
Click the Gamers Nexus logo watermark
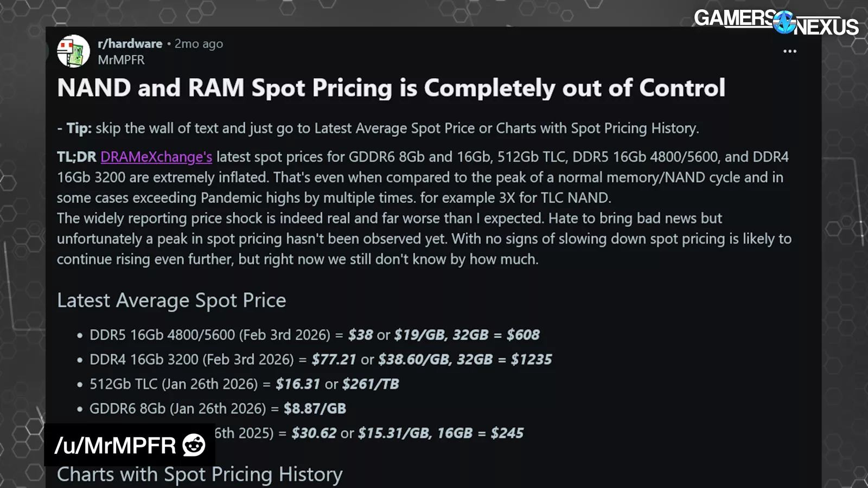(776, 23)
